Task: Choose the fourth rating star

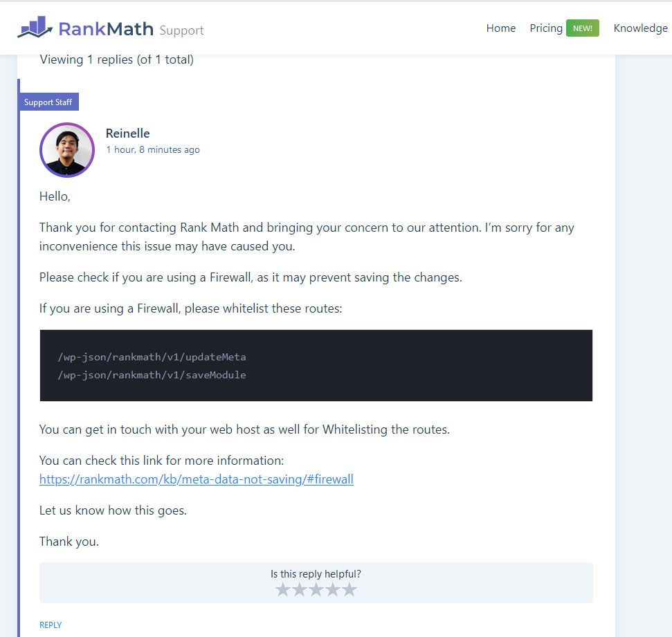Action: point(333,589)
